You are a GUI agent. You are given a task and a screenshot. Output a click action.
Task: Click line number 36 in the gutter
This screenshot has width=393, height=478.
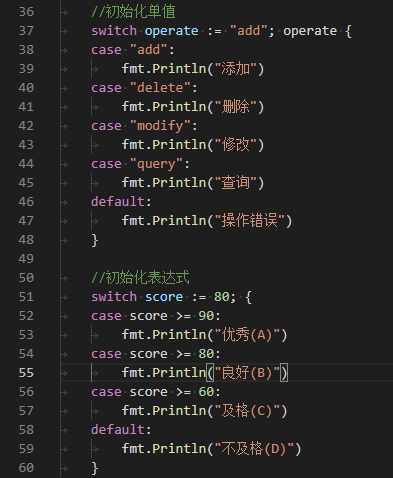[x=26, y=12]
